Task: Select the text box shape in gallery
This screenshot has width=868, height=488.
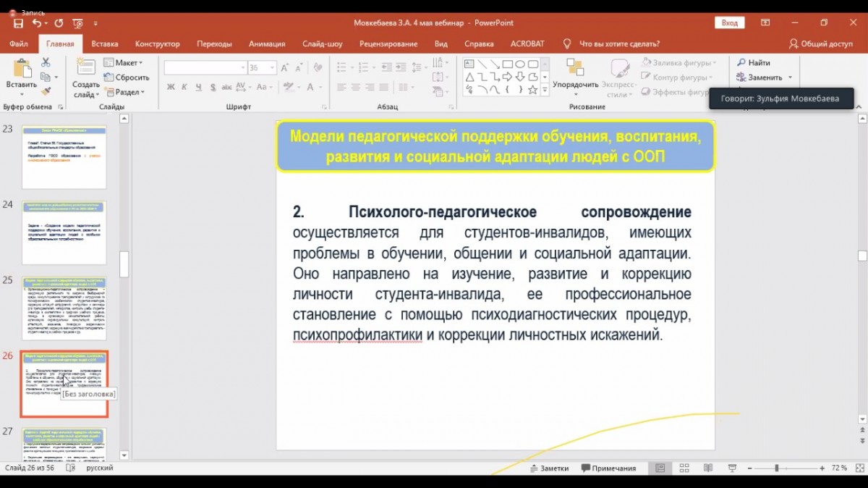Action: click(469, 64)
